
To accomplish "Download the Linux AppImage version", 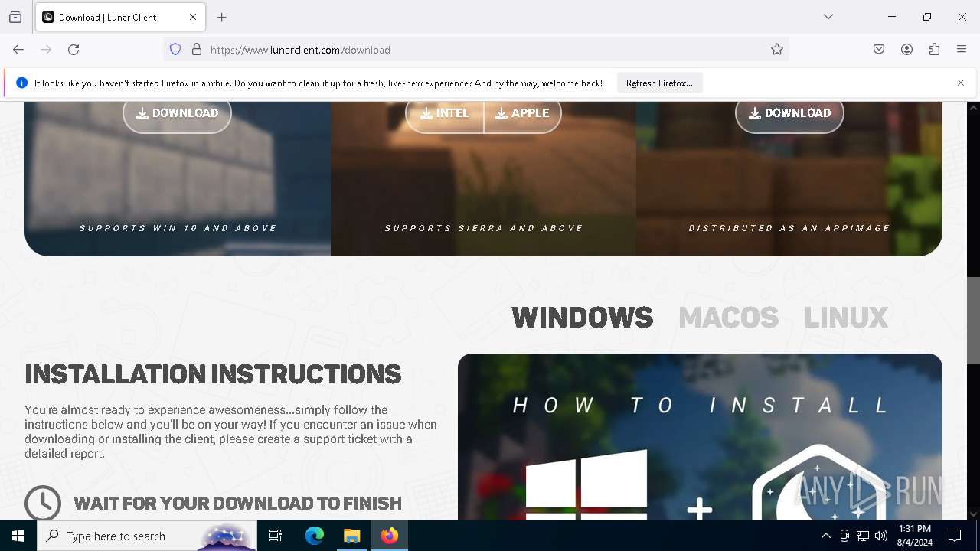I will (789, 113).
